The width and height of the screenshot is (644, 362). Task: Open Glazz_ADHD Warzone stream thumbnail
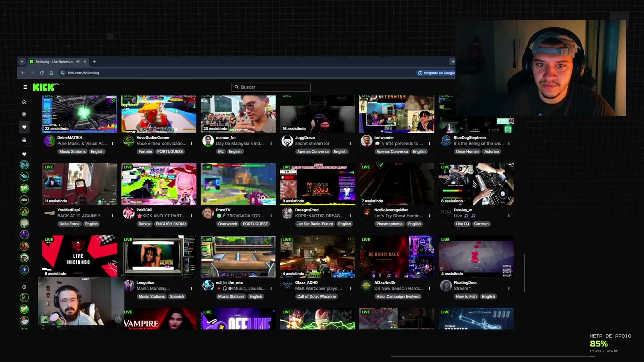click(x=317, y=256)
